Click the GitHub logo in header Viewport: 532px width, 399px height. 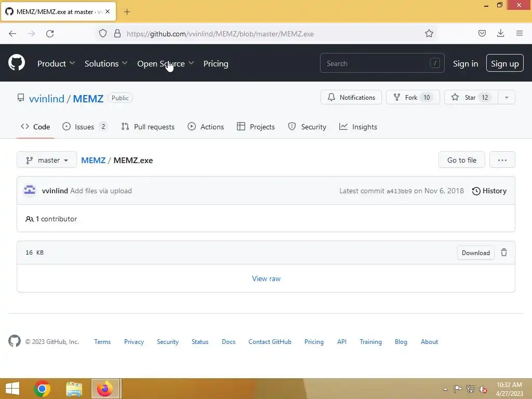pos(17,63)
